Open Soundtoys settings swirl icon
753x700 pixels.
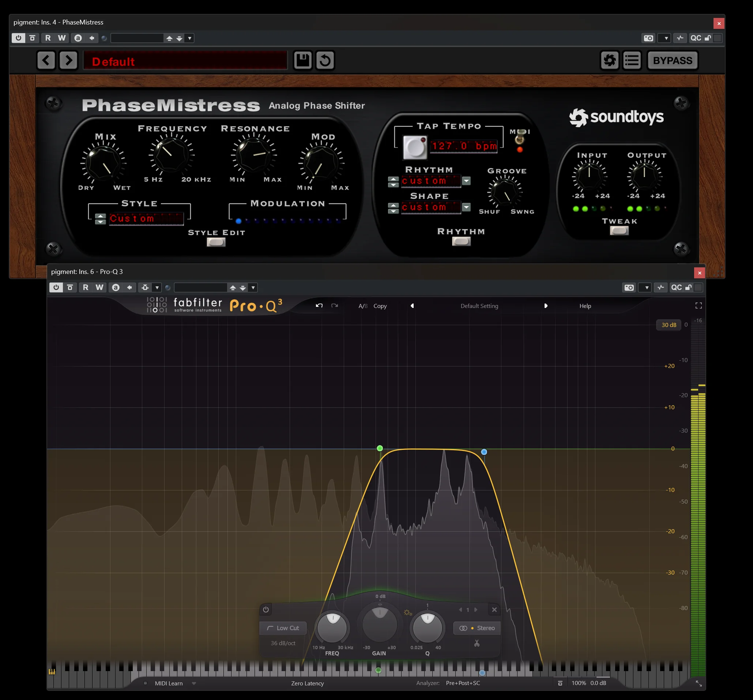(x=609, y=60)
